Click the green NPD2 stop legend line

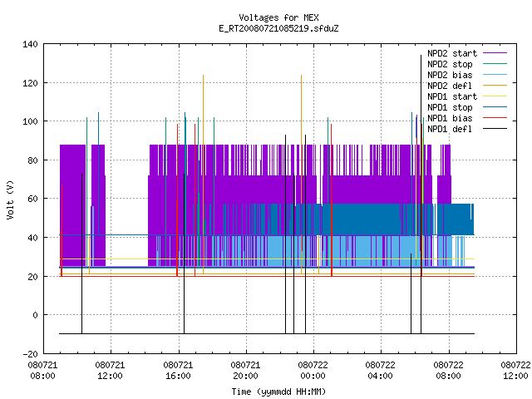coord(495,64)
